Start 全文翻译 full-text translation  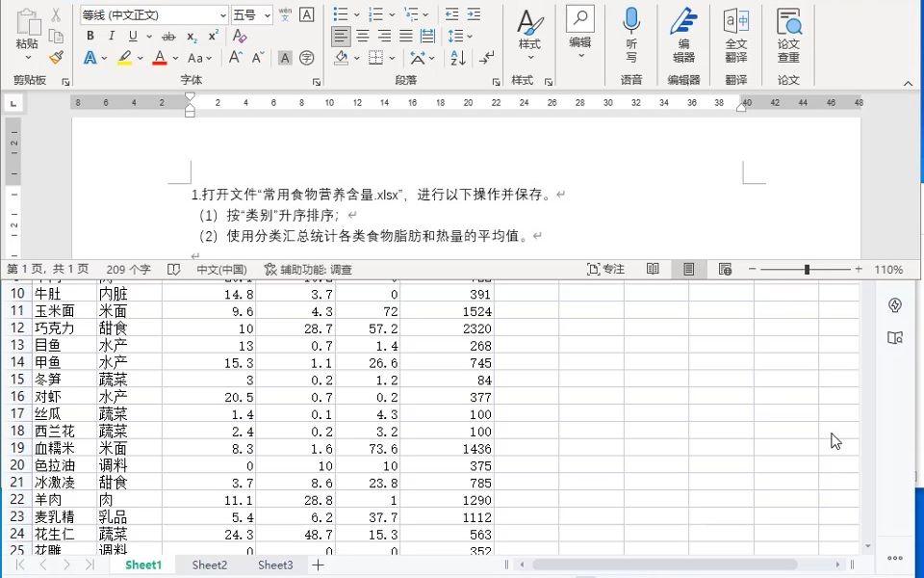pos(736,37)
